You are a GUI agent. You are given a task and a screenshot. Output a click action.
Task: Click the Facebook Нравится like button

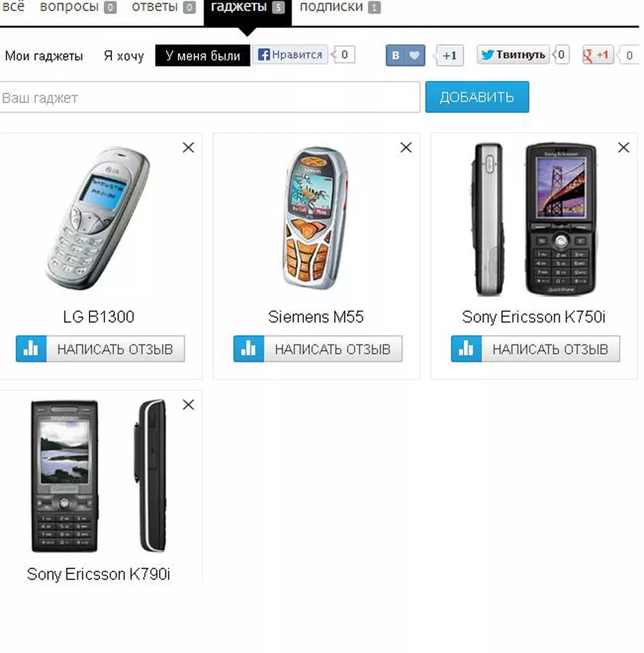[290, 55]
